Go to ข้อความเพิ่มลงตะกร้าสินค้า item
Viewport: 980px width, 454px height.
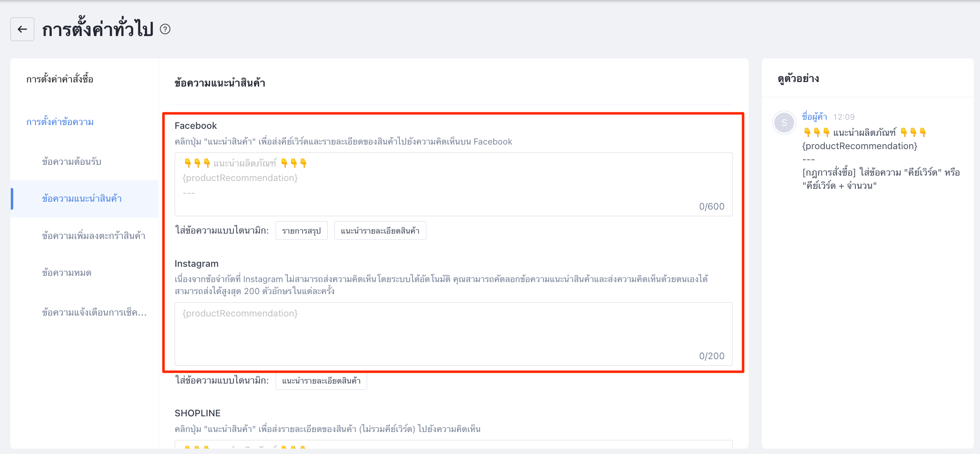point(94,236)
